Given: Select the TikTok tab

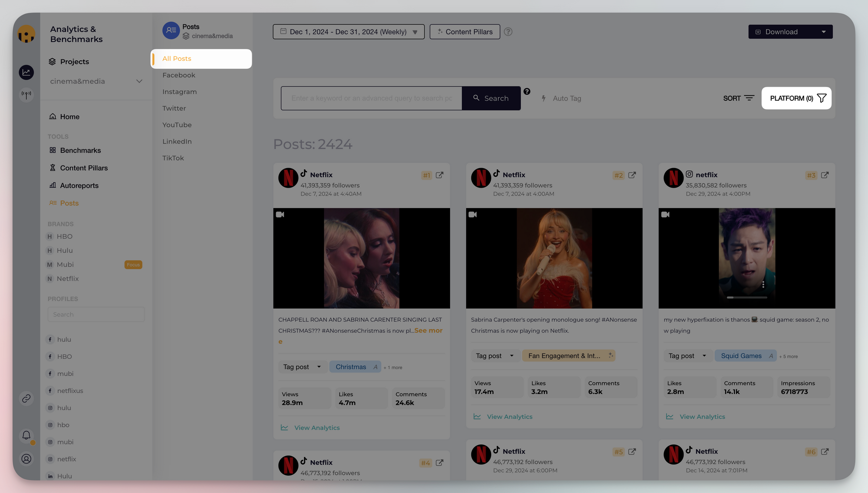Looking at the screenshot, I should point(173,158).
